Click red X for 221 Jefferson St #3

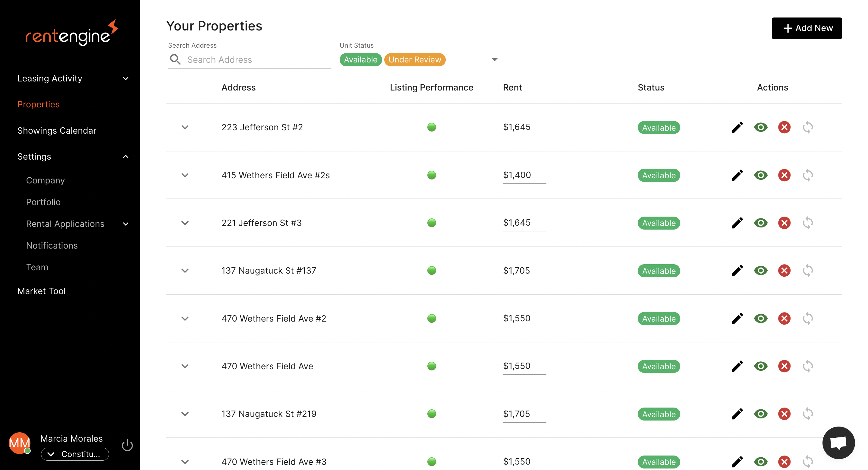tap(784, 223)
